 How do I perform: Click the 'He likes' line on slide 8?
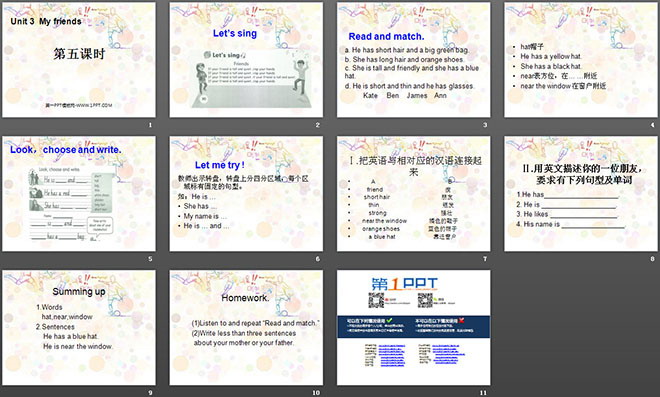[567, 214]
